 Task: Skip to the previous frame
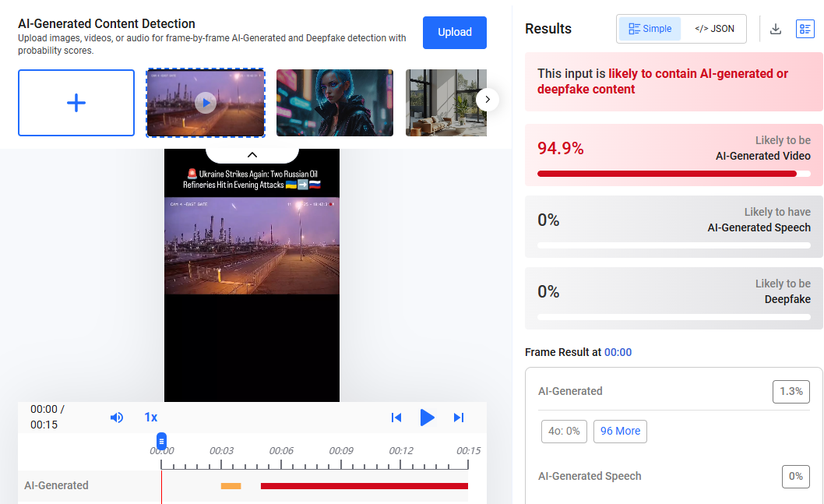[x=396, y=418]
